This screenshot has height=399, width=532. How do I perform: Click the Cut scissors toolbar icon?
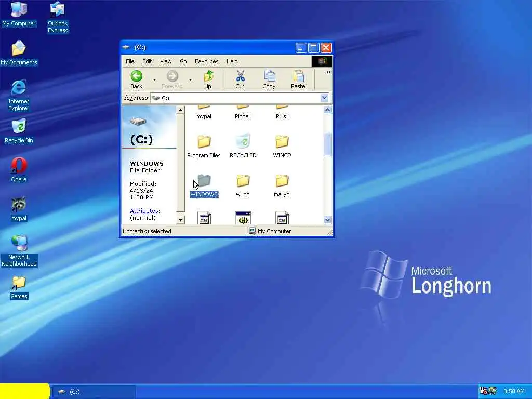(x=240, y=79)
